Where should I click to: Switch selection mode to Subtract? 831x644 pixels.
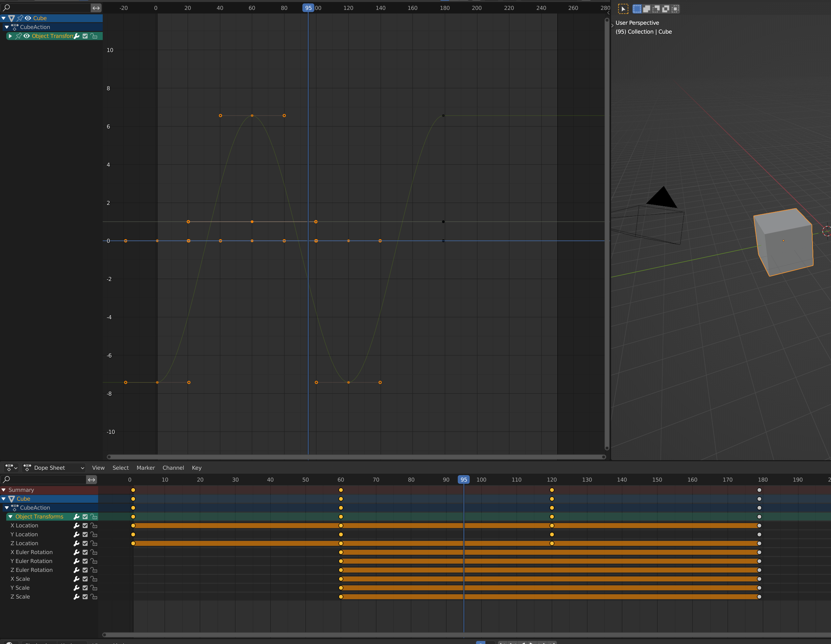point(657,9)
